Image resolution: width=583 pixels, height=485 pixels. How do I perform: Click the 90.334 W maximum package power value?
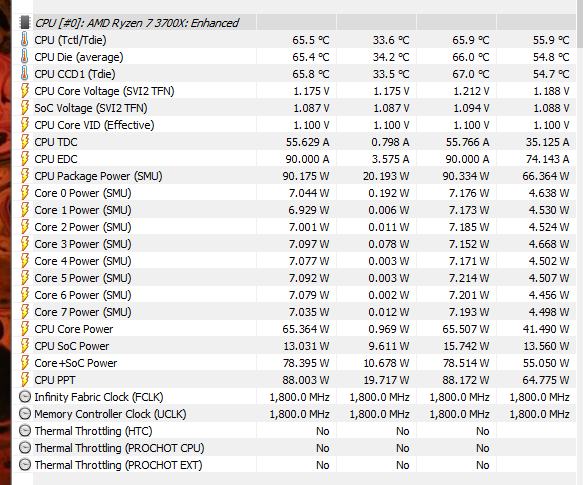click(x=466, y=176)
